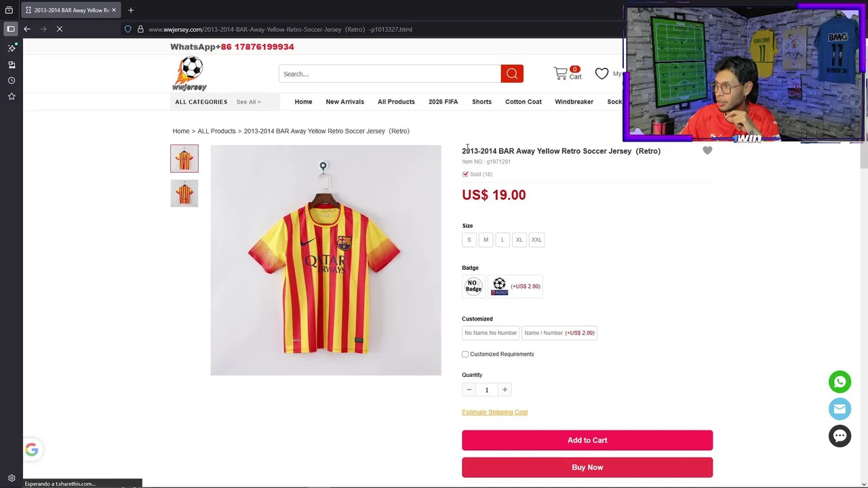This screenshot has height=488, width=868.
Task: Click the wwjersey soccer ball logo
Action: pyautogui.click(x=190, y=73)
